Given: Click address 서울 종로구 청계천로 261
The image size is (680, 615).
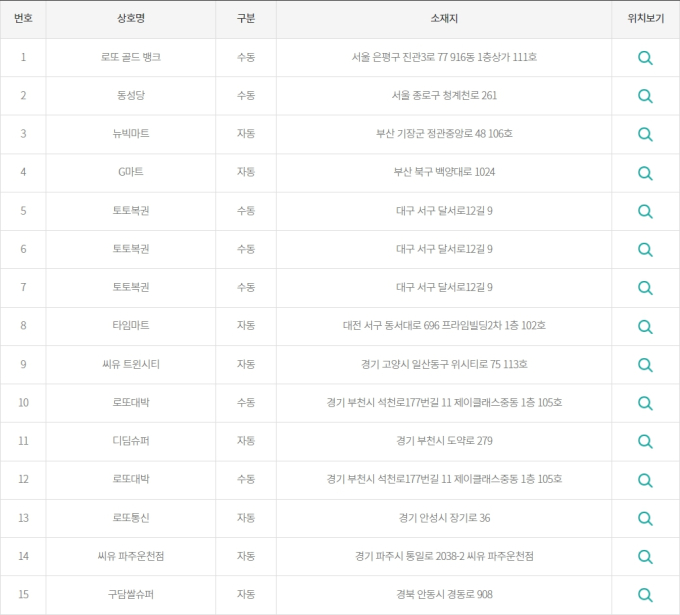Looking at the screenshot, I should tap(444, 95).
